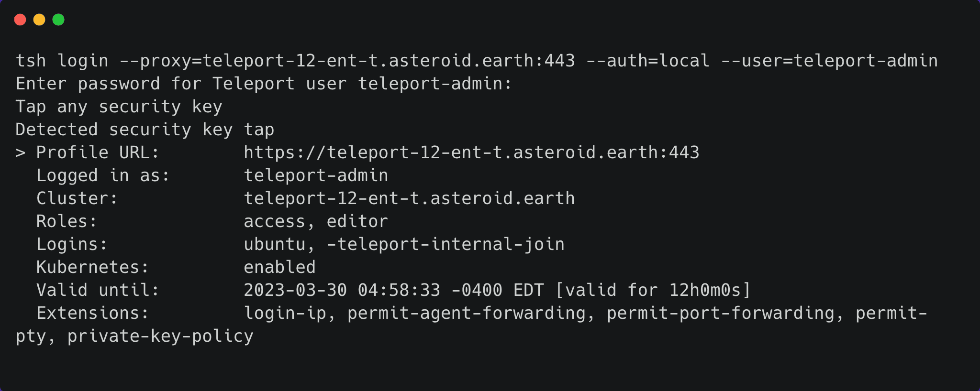Click the > marker before Profile URL

tap(20, 153)
